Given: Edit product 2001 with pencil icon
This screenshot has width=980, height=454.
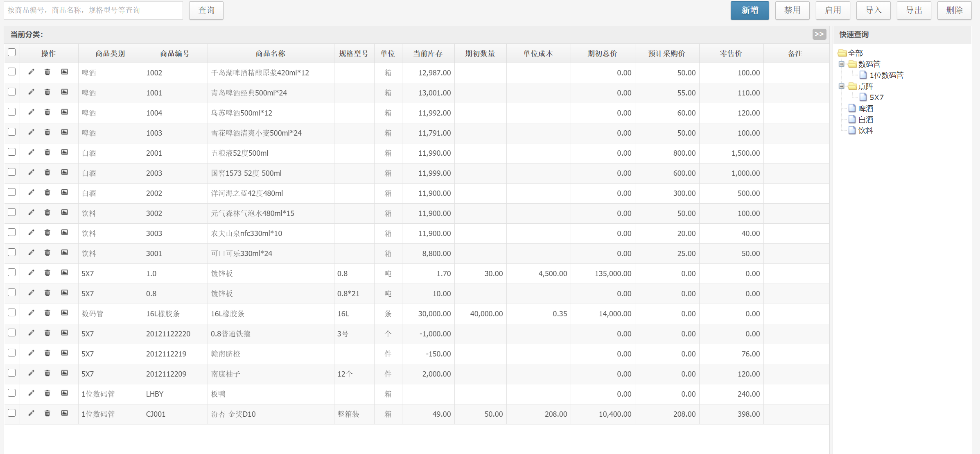Looking at the screenshot, I should tap(31, 152).
